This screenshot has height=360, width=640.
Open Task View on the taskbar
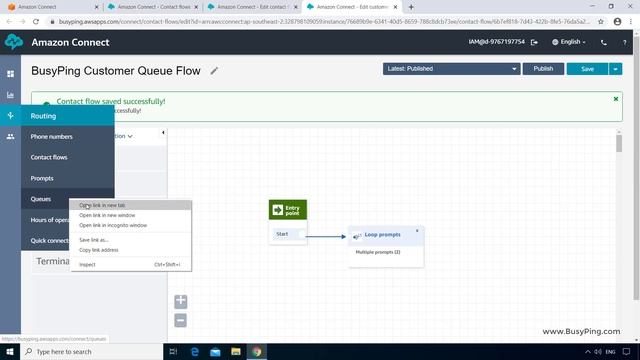[x=173, y=351]
